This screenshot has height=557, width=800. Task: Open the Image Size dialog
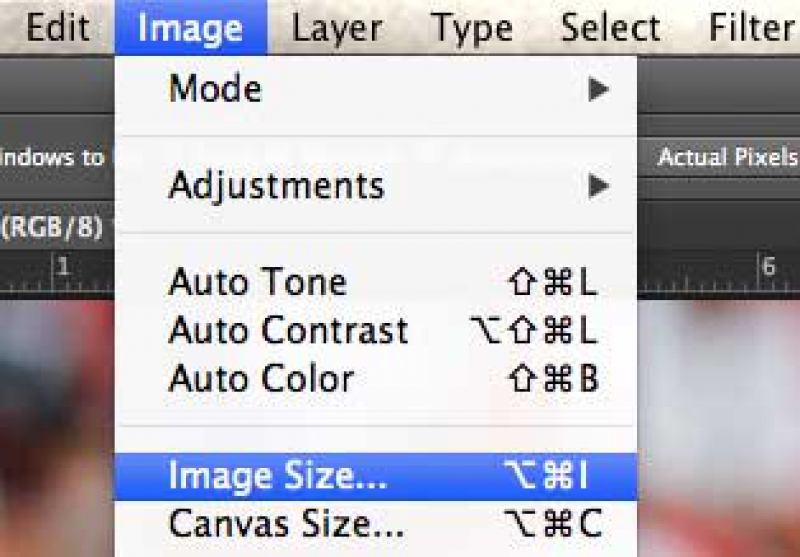click(377, 476)
